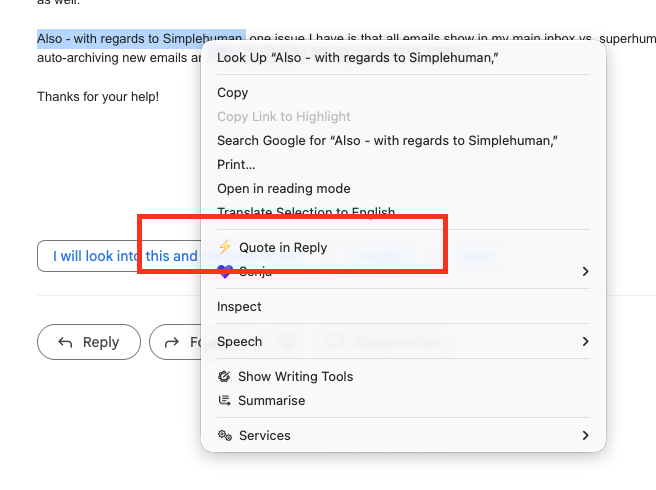Click the "I will look into this" suggested reply
This screenshot has height=490, width=656.
pos(120,256)
